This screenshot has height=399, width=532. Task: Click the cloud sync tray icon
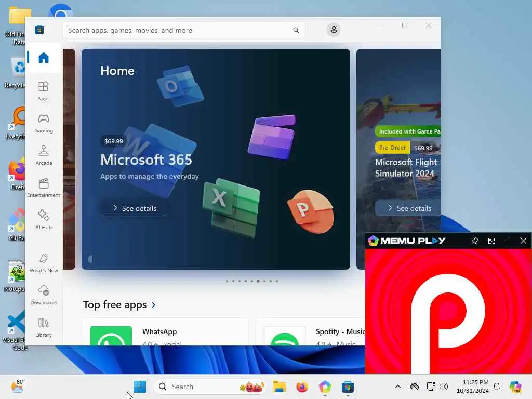point(415,387)
